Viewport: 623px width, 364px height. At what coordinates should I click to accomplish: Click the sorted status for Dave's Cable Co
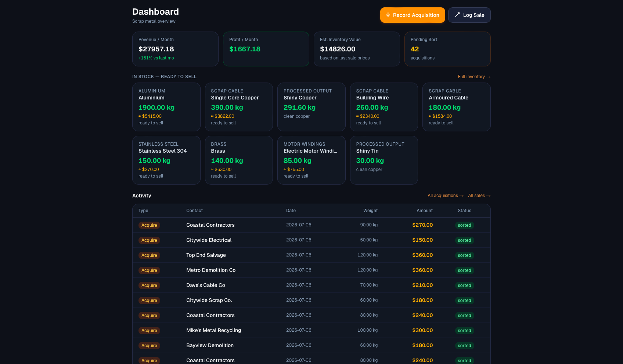[464, 285]
